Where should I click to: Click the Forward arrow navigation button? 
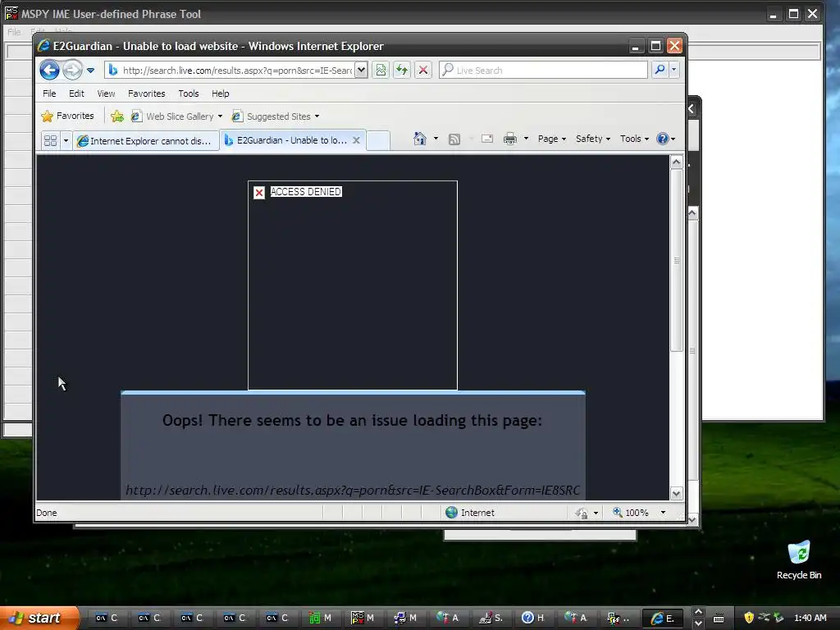tap(72, 71)
